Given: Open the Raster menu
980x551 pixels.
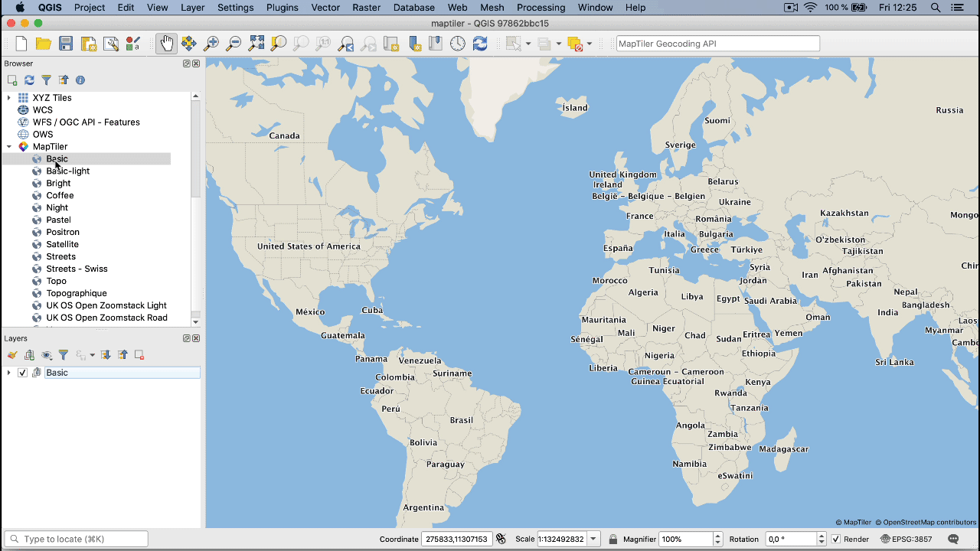Looking at the screenshot, I should [367, 8].
